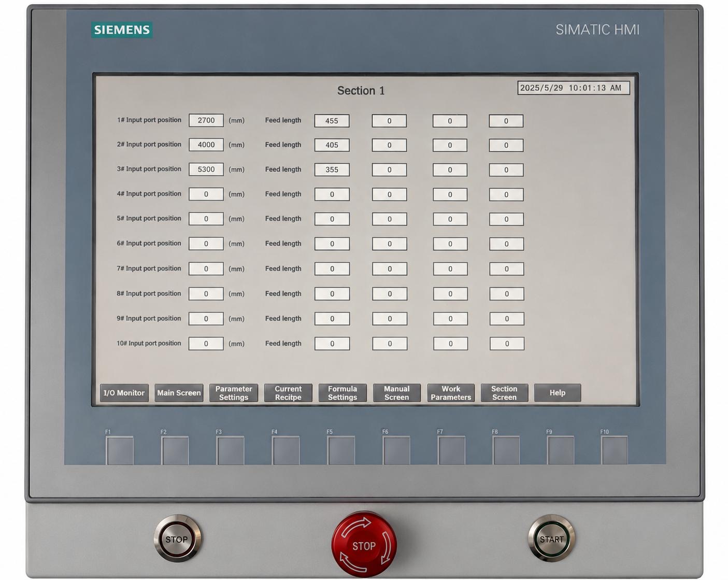Tap the F6 function key

click(396, 450)
